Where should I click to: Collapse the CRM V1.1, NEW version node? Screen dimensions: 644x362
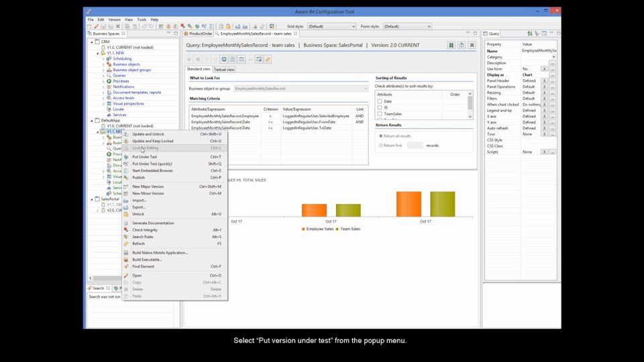click(x=98, y=53)
